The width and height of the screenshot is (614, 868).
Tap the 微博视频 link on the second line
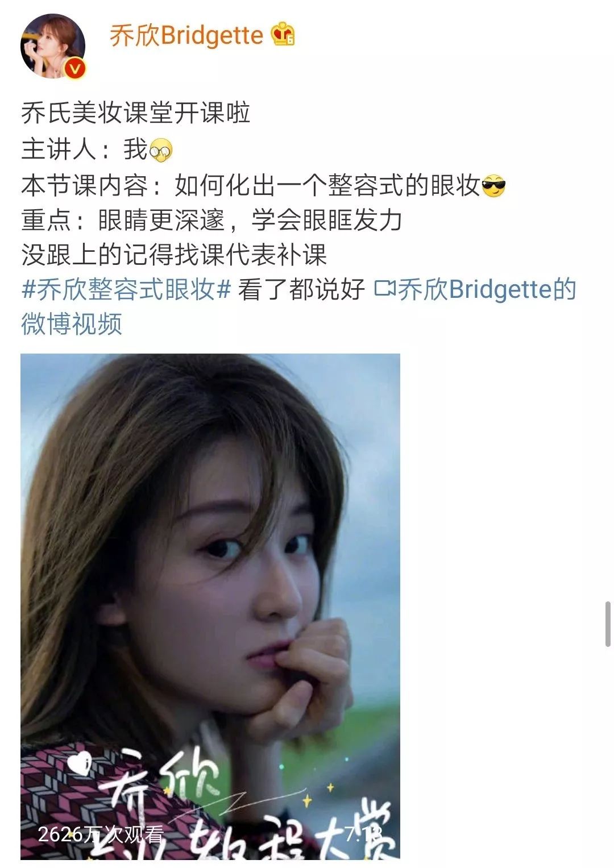click(72, 324)
